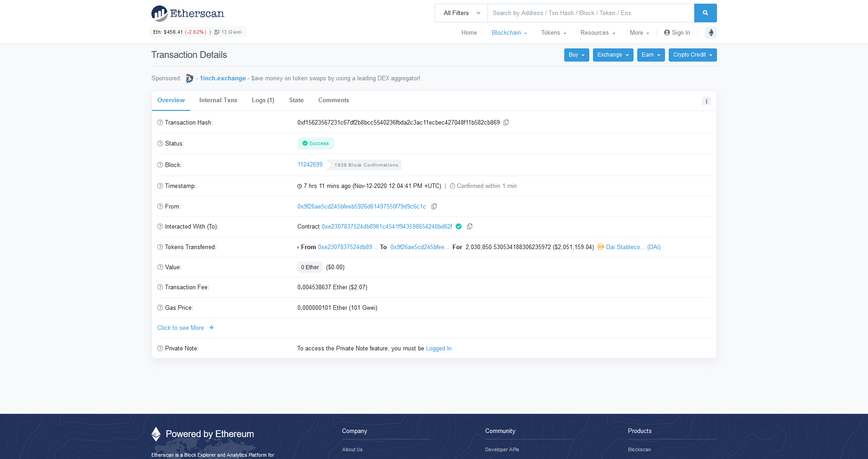
Task: Open the More navigation dropdown
Action: 639,32
